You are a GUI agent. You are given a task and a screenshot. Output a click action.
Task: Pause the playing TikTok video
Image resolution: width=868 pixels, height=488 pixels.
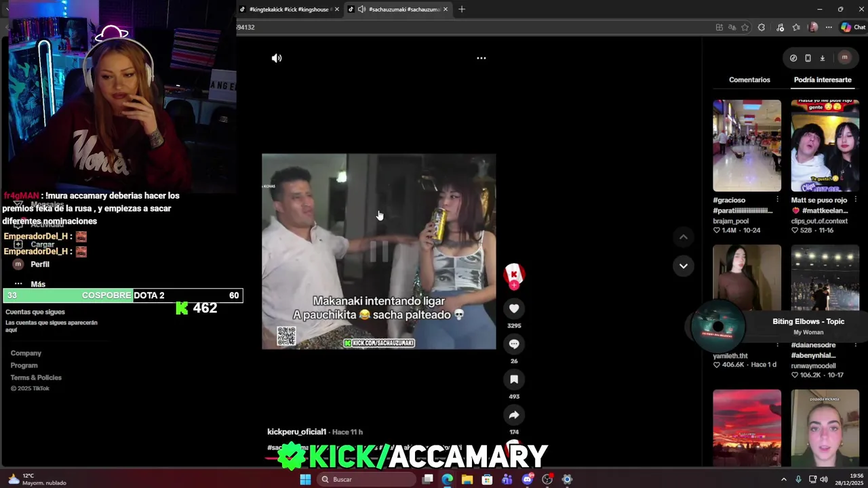click(379, 251)
